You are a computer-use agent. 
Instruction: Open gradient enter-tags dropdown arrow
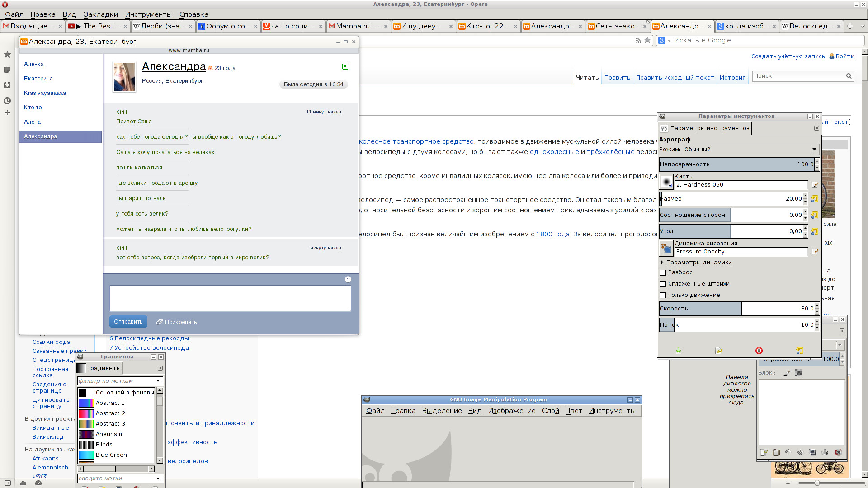[158, 479]
